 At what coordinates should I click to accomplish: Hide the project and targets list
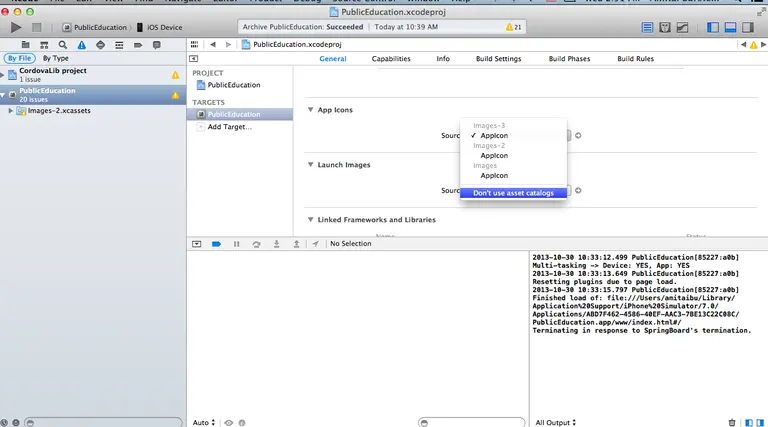pyautogui.click(x=194, y=59)
